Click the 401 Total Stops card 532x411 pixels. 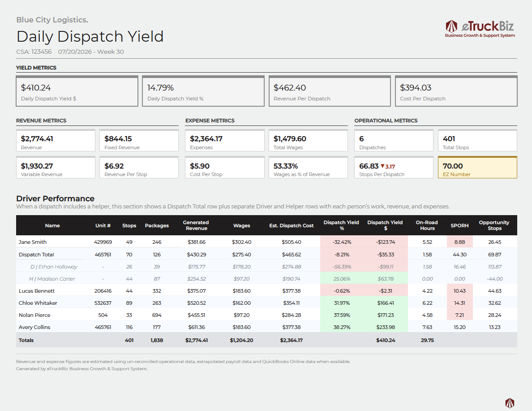pos(477,140)
